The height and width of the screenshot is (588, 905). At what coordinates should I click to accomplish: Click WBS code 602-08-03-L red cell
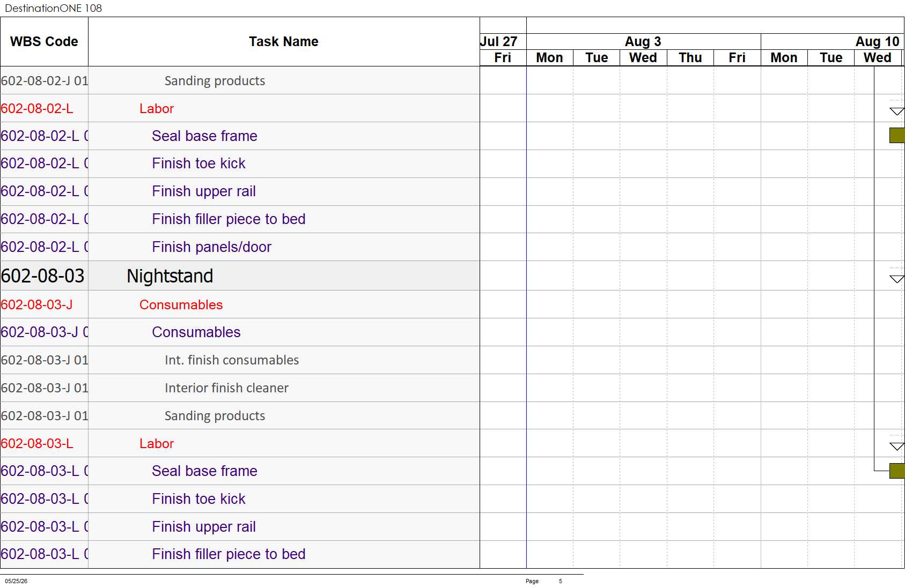(x=44, y=443)
